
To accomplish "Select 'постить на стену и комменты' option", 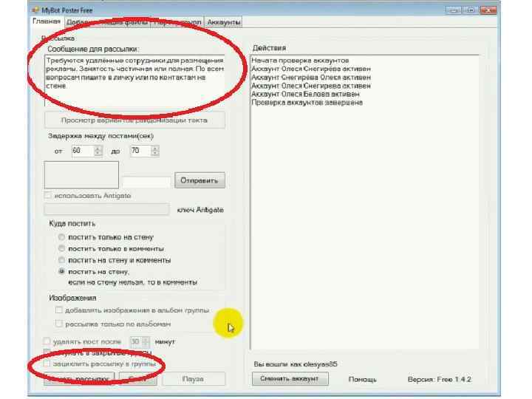I will point(61,260).
